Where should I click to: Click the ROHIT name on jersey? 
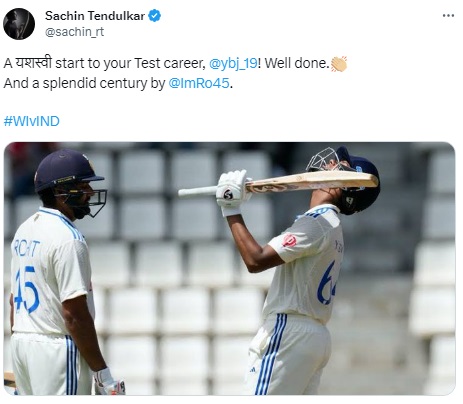pyautogui.click(x=26, y=249)
